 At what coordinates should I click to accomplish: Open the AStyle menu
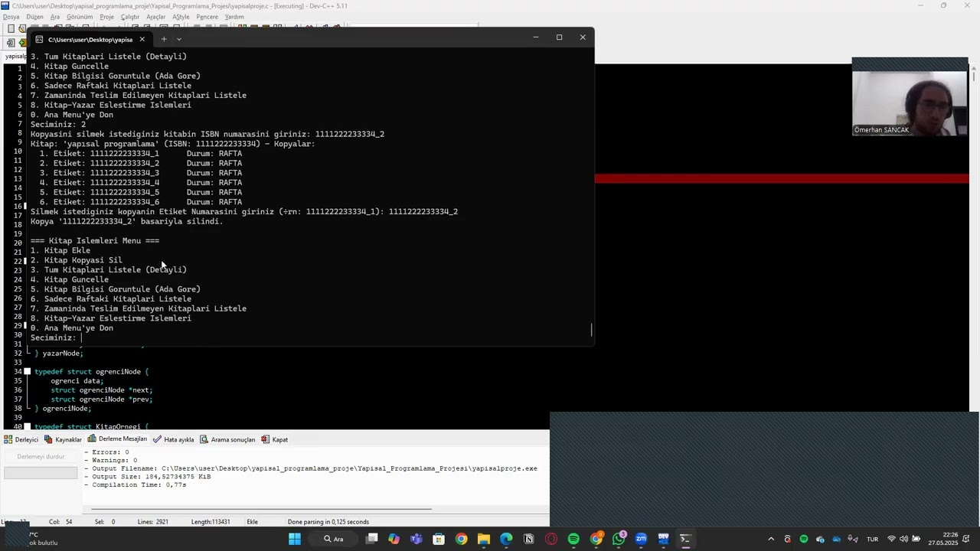click(181, 17)
